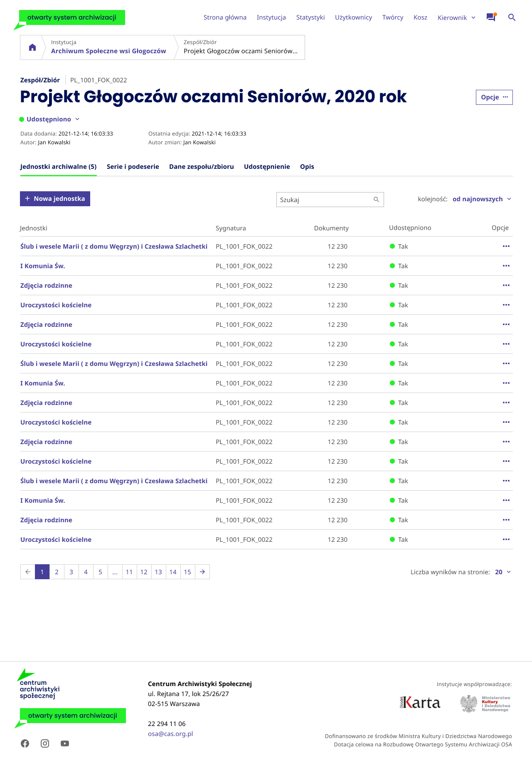This screenshot has height=768, width=532.
Task: Change results per page dropdown showing 20
Action: (503, 572)
